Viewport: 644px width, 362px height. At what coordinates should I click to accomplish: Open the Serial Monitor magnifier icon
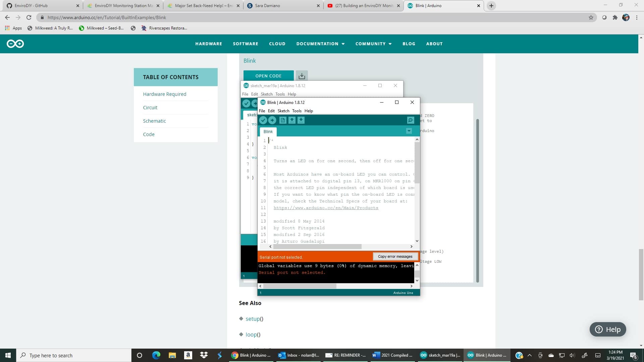pyautogui.click(x=410, y=120)
